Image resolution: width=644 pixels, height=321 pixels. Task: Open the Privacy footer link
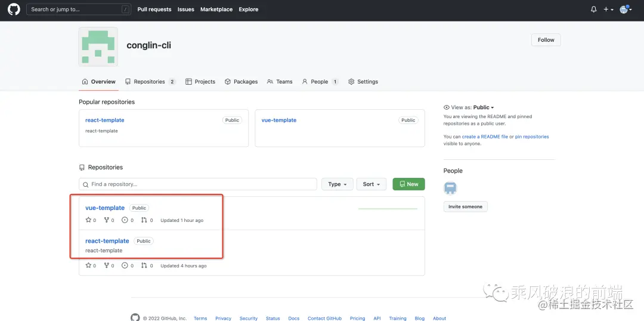[x=224, y=319]
